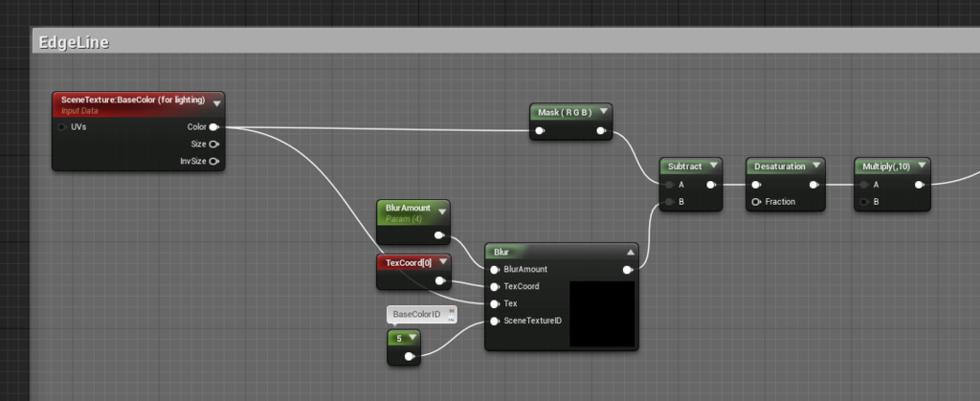Toggle the BaseColorID comment bubble pin icon
The image size is (980, 401).
click(452, 310)
